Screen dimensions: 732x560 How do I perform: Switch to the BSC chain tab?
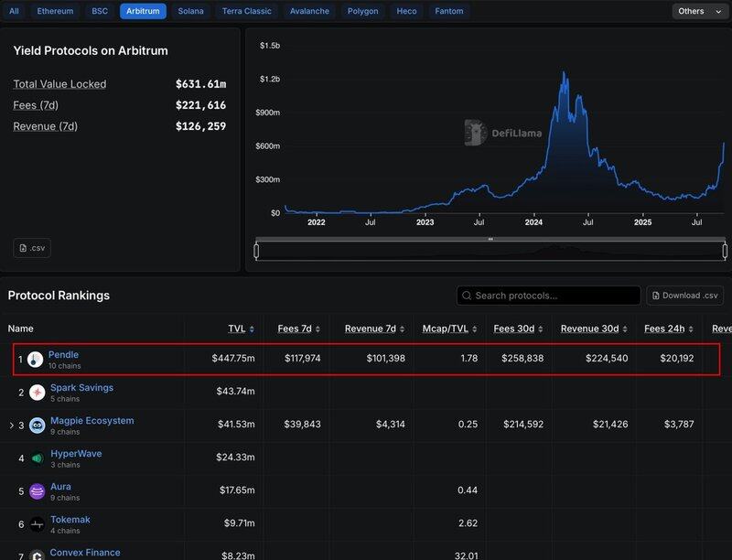(x=100, y=11)
